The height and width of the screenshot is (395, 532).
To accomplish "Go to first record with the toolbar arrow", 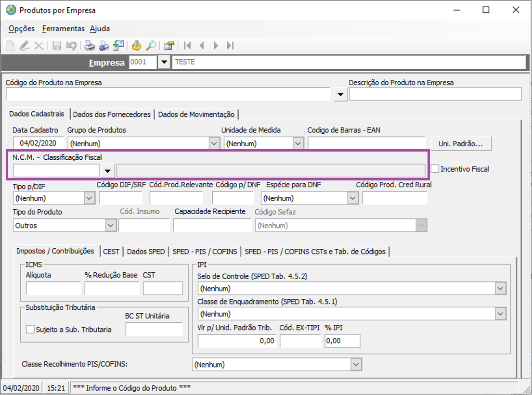I will pos(188,46).
